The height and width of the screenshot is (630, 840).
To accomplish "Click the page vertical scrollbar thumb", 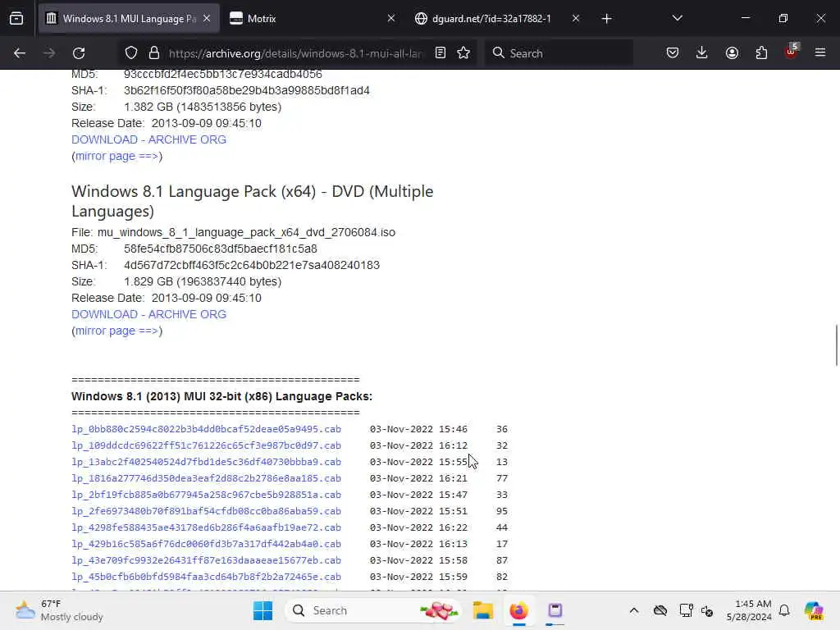I will (837, 345).
